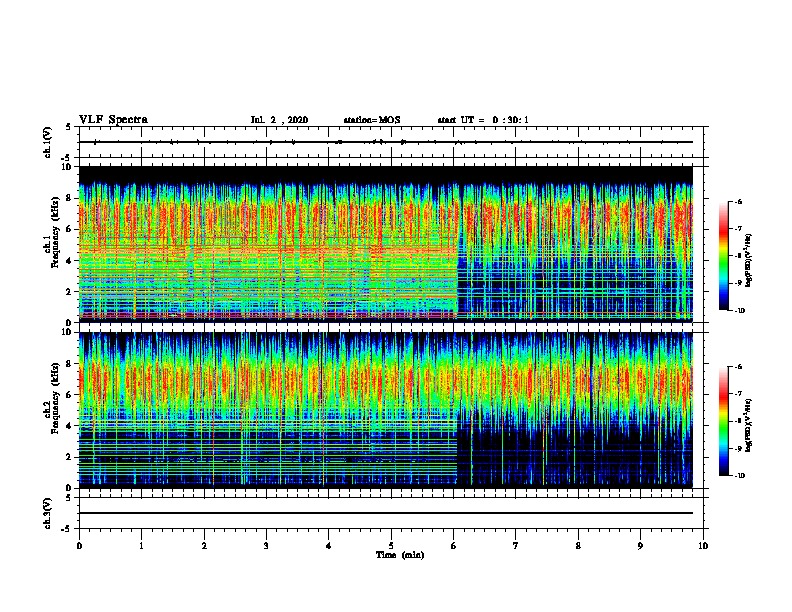
Task: Click time axis tick label "3"
Action: [266, 546]
